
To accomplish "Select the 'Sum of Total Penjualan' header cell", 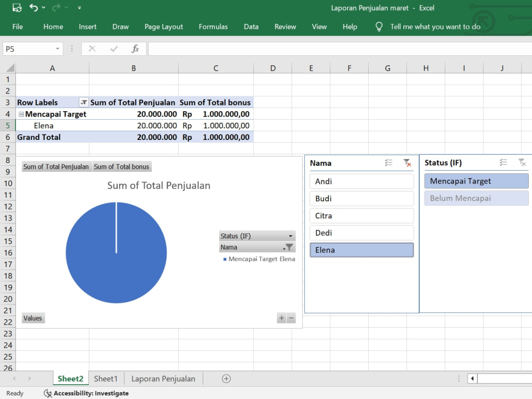I will click(134, 102).
